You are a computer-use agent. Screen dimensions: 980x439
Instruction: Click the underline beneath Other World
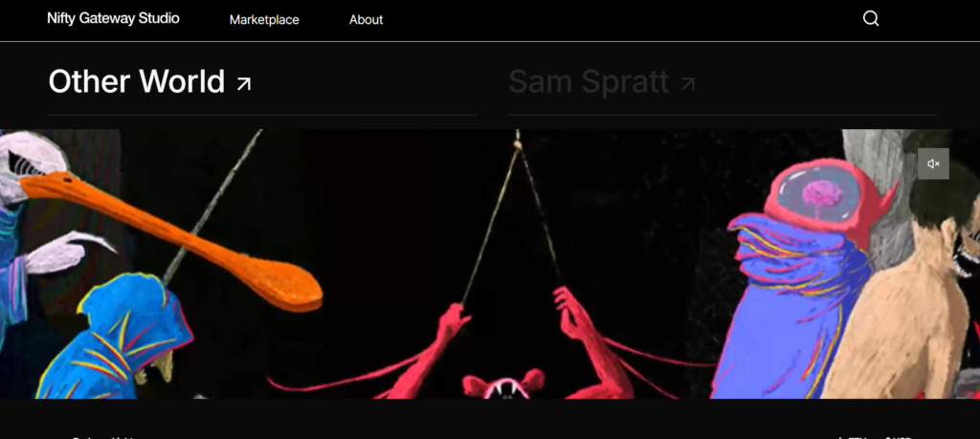pos(262,115)
